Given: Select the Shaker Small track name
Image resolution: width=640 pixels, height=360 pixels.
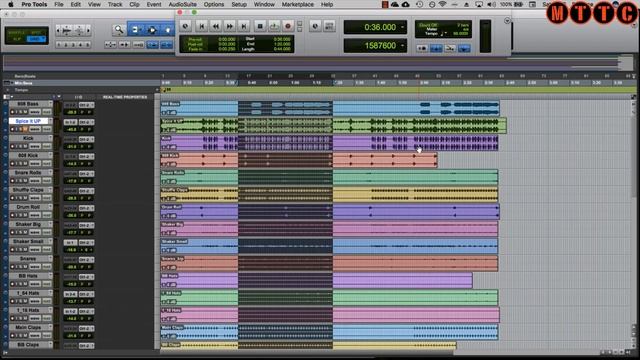Looking at the screenshot, I should [28, 241].
